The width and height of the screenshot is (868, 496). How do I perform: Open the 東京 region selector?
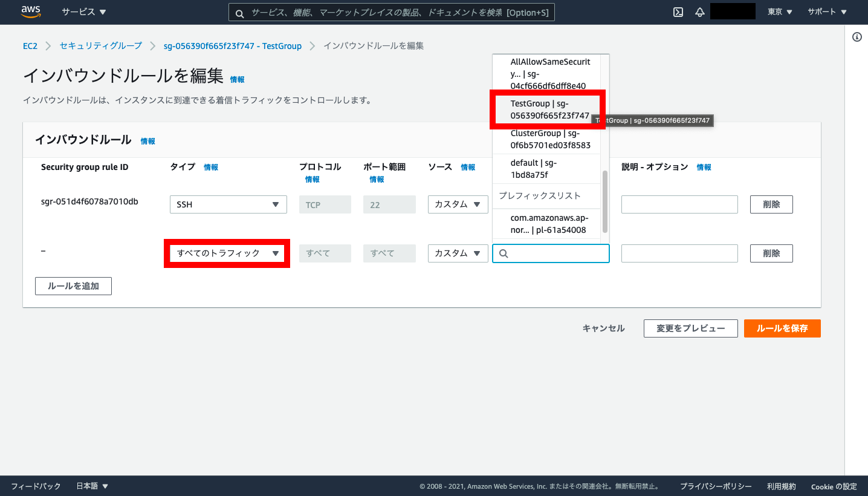pos(780,12)
